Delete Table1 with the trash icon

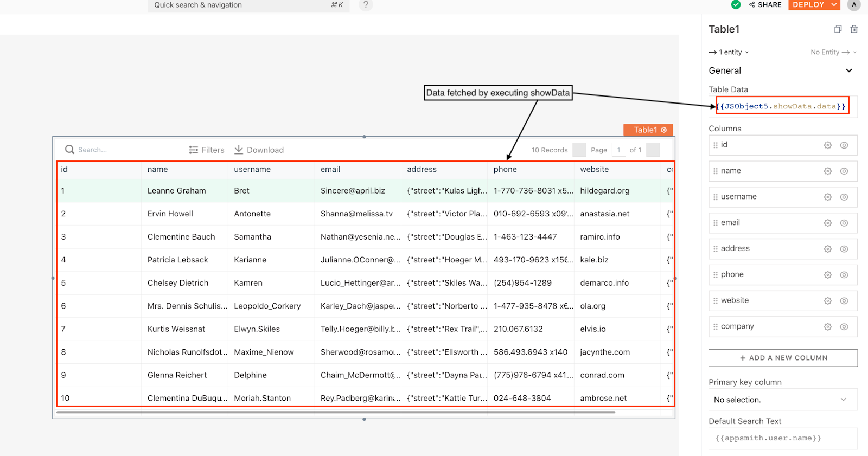pos(854,29)
